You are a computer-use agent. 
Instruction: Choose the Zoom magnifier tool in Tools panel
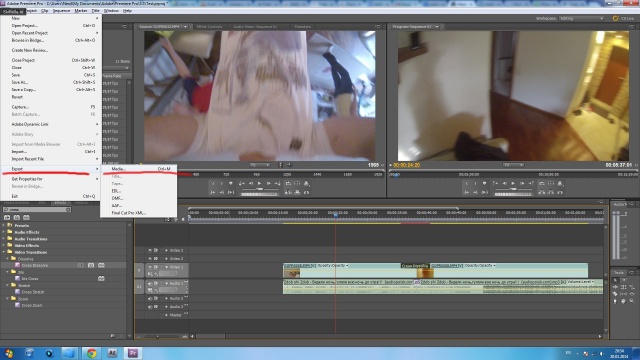point(631,301)
